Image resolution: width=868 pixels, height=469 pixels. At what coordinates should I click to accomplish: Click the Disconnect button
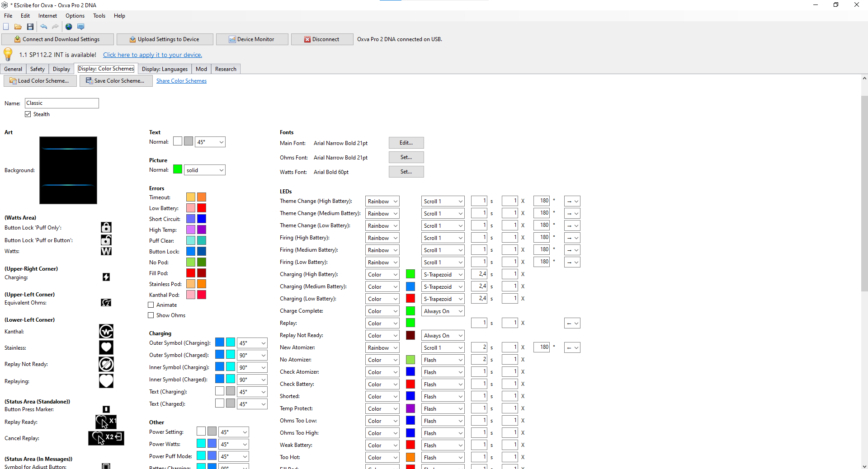click(322, 39)
